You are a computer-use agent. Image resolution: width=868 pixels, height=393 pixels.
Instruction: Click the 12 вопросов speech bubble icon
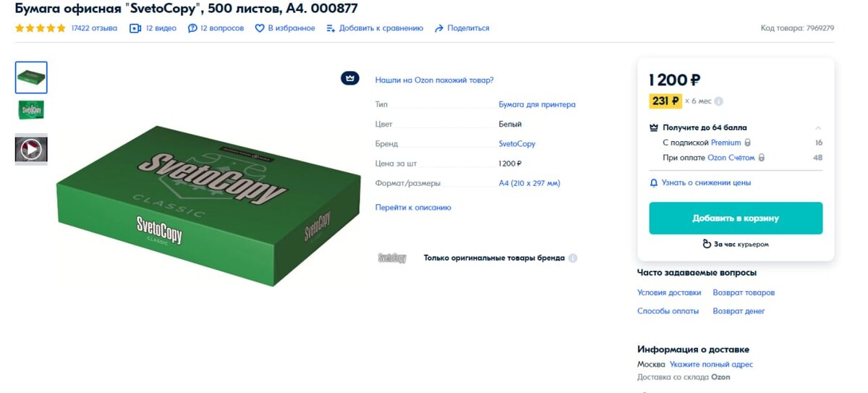[x=192, y=28]
